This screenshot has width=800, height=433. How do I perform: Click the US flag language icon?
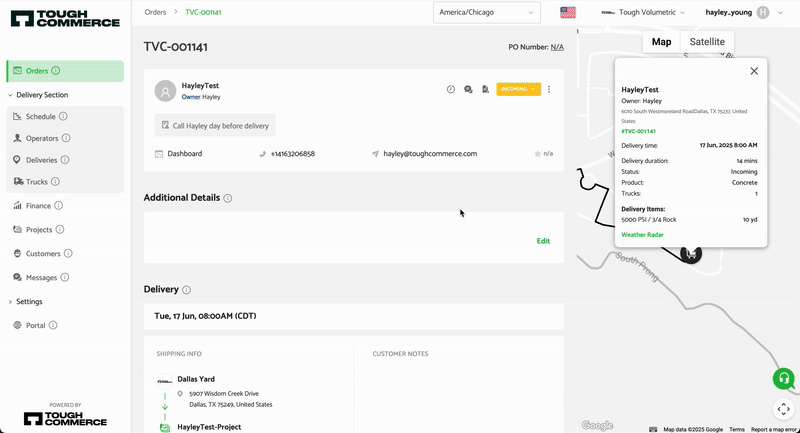(569, 13)
